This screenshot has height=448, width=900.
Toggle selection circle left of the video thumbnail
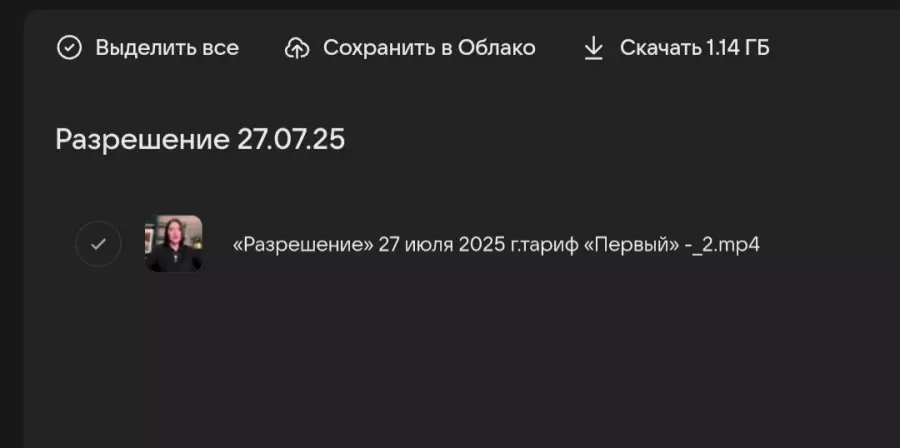[x=98, y=244]
